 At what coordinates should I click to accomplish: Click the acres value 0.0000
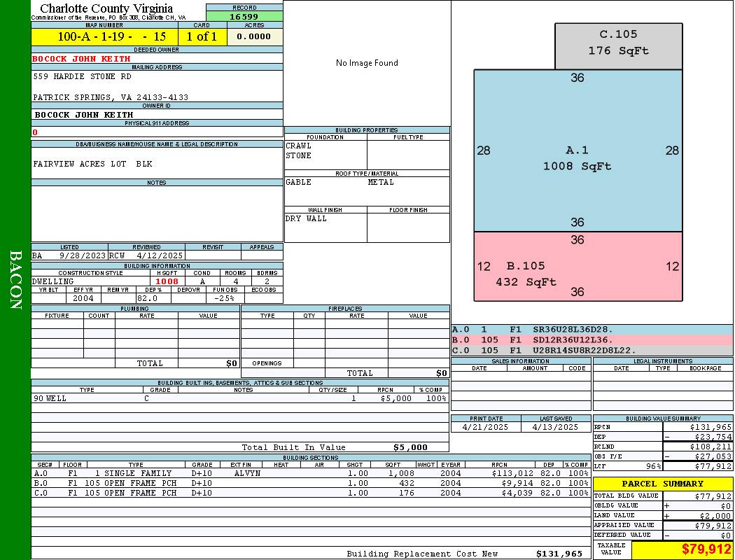pos(253,36)
